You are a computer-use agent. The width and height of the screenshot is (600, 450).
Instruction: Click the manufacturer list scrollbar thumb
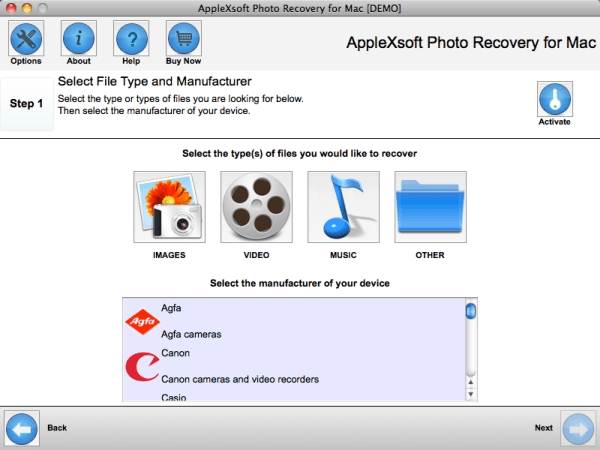coord(471,311)
